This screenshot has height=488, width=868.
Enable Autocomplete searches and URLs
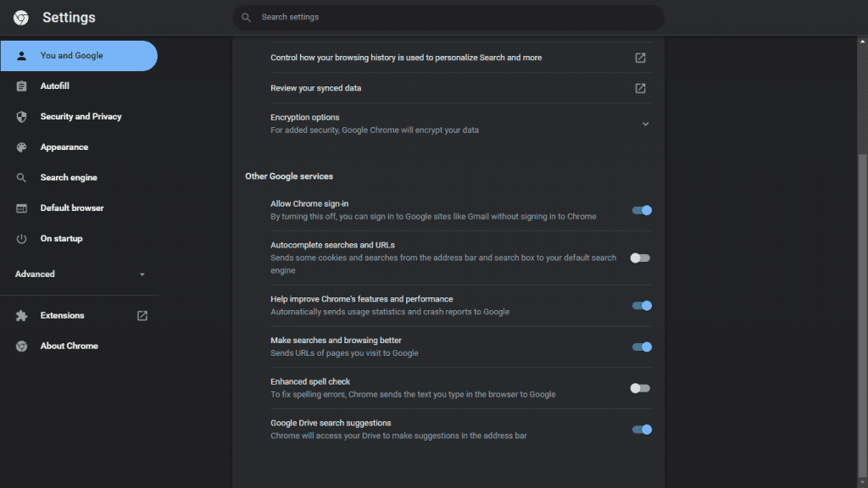(643, 258)
